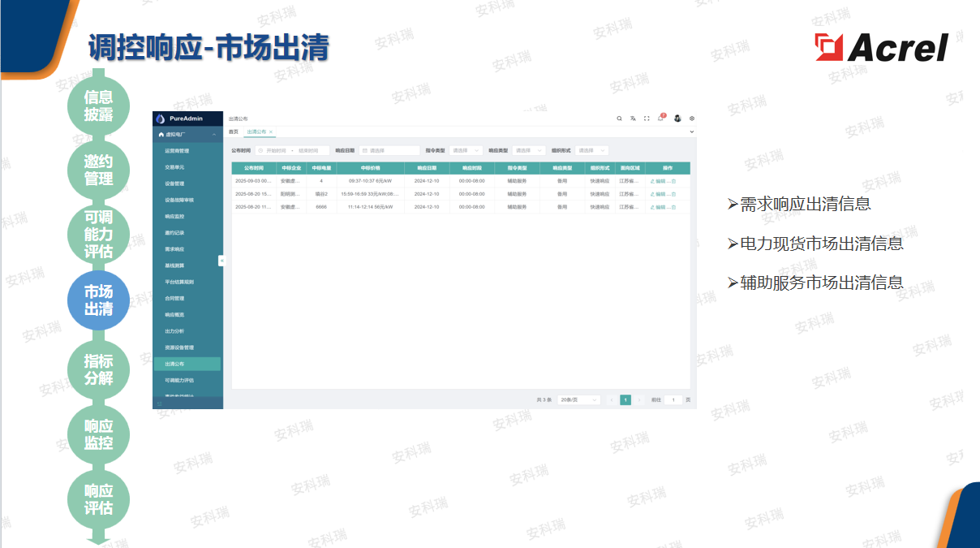Viewport: 980px width, 548px height.
Task: Expand the tab bar chevron at right
Action: pos(692,132)
